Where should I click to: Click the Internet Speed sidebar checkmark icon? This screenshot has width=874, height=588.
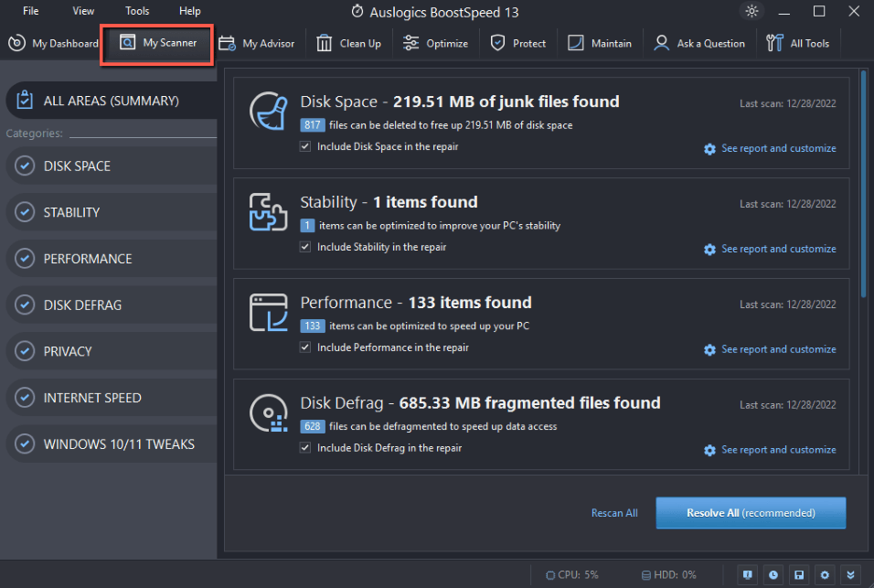(x=25, y=397)
